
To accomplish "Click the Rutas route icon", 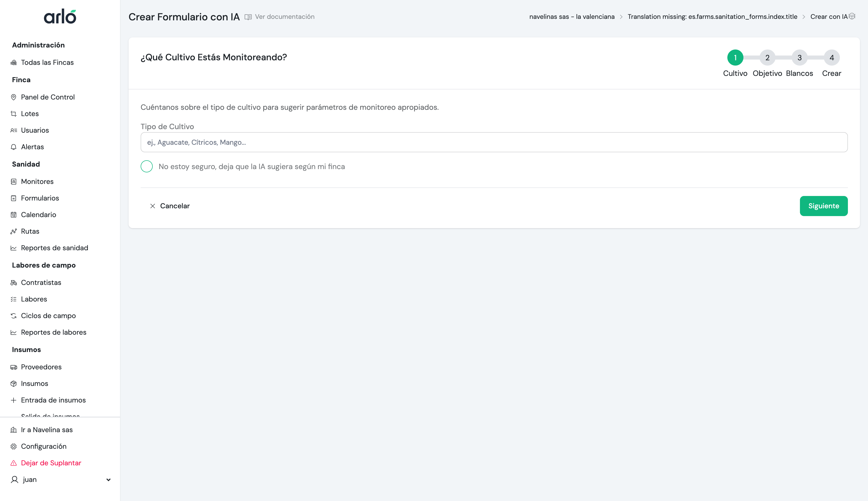I will click(13, 232).
